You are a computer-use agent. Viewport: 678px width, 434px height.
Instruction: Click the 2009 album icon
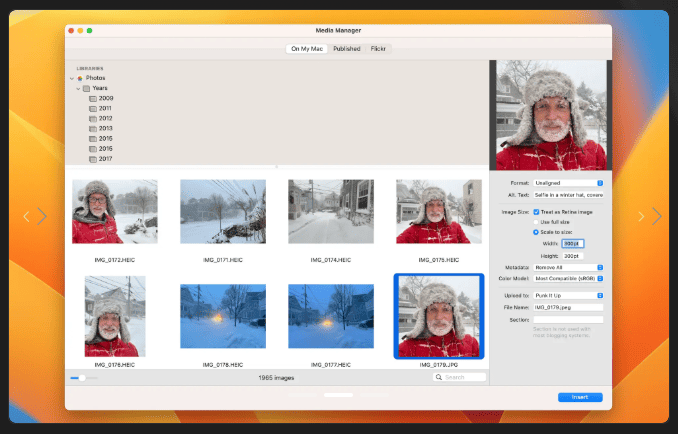(93, 99)
